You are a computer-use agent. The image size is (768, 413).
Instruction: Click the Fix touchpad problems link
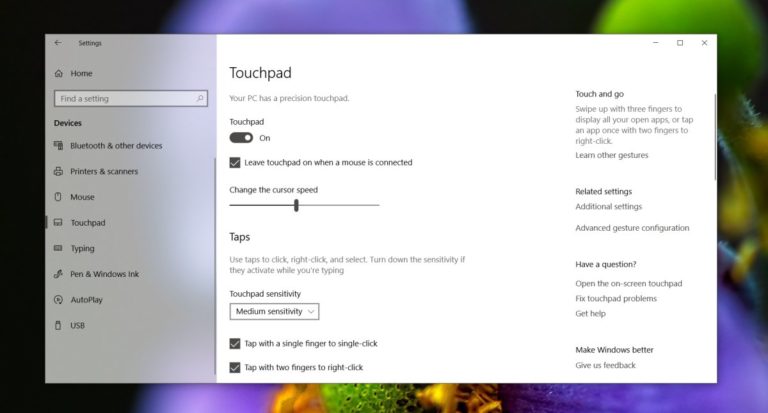(x=616, y=298)
